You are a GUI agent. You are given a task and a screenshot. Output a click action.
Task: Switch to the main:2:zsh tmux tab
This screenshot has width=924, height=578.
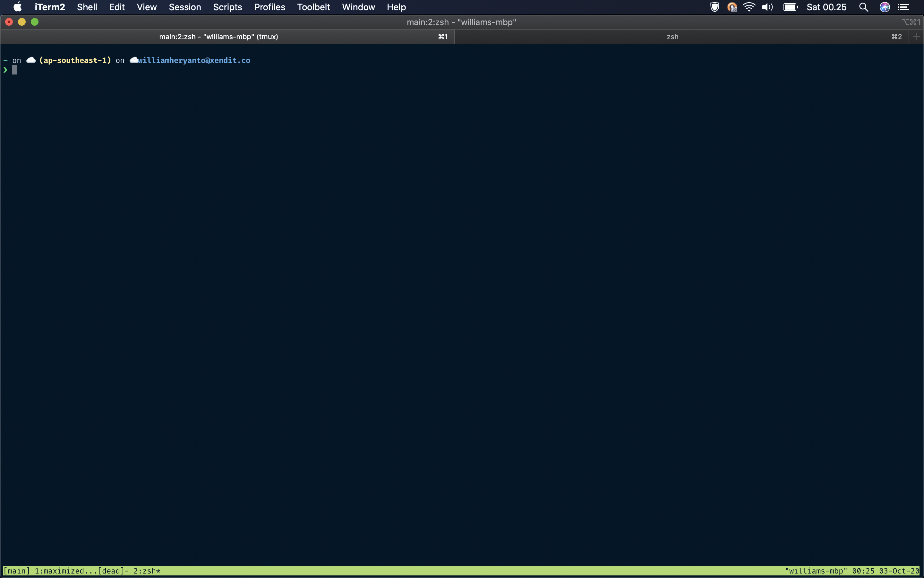tap(227, 37)
